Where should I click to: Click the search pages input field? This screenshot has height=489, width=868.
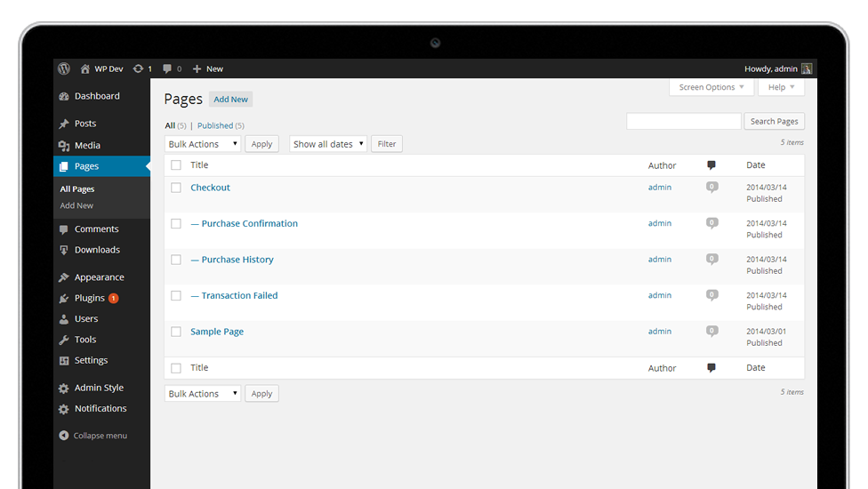(683, 122)
